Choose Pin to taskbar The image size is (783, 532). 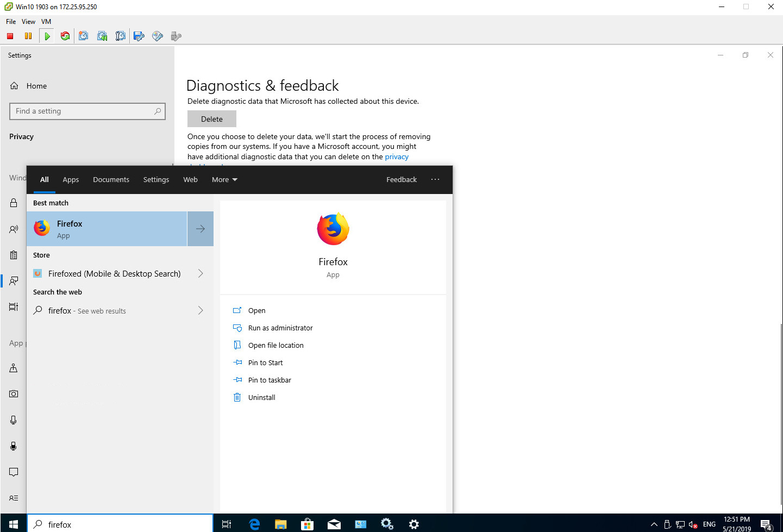(x=270, y=380)
